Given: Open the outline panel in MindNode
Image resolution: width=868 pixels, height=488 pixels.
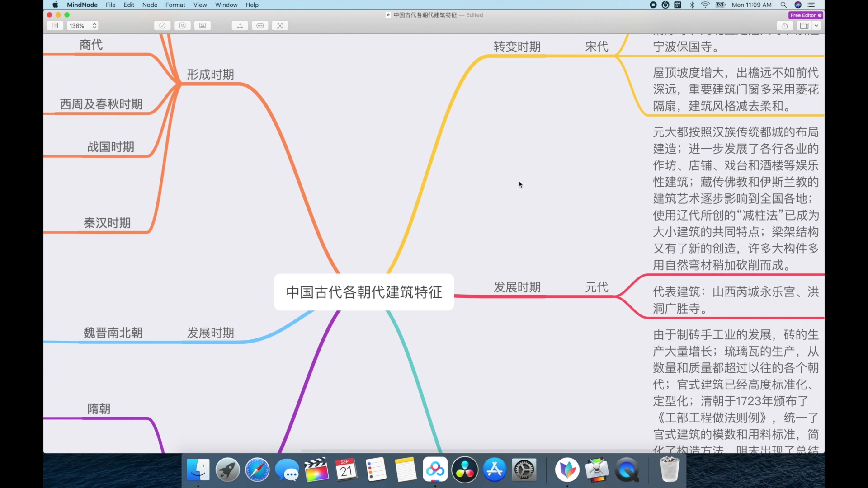Looking at the screenshot, I should point(55,26).
